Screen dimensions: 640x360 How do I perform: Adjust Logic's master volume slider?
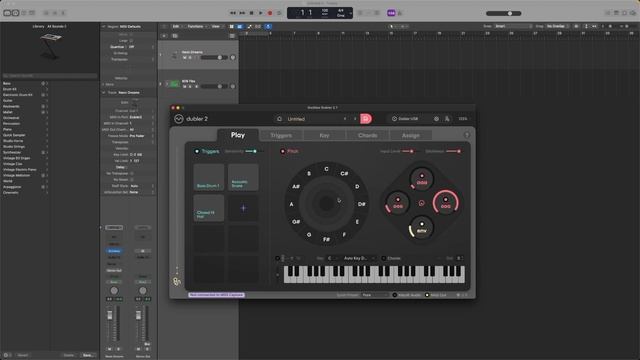(x=504, y=13)
